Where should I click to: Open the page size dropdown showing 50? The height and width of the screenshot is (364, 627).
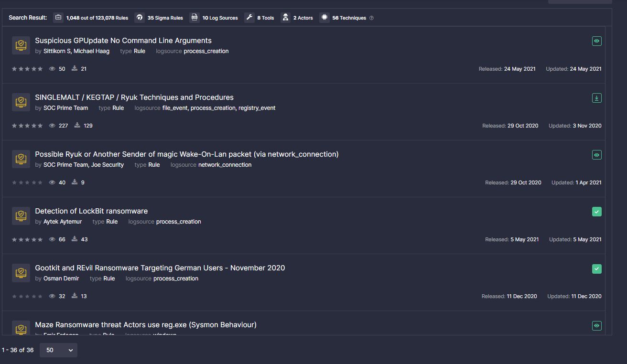58,350
